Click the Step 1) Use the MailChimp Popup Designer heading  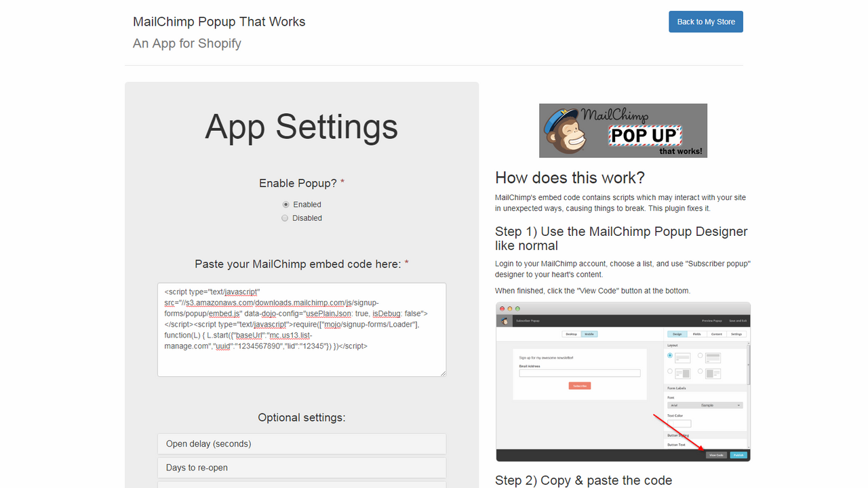coord(621,239)
